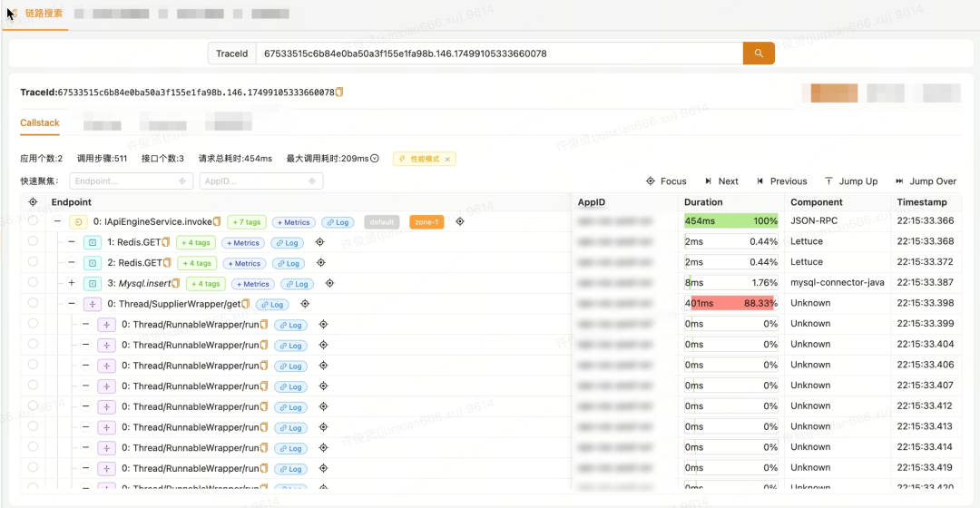
Task: Click the thread-span icon on the Thread/SupplierWrapper/get row
Action: (x=93, y=304)
